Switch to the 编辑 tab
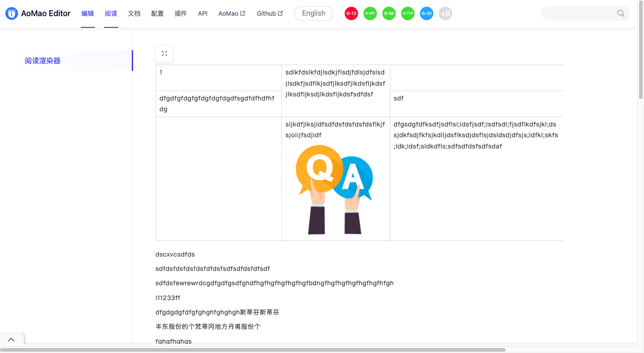Viewport: 644px width, 353px height. (88, 13)
